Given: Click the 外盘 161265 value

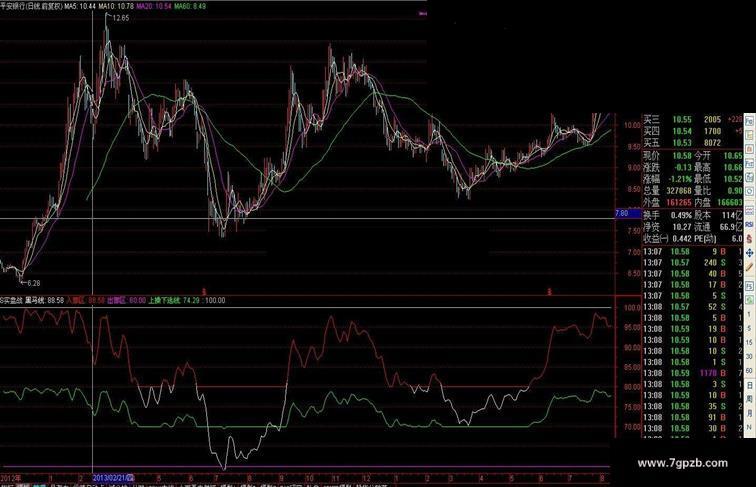Looking at the screenshot, I should pos(679,203).
